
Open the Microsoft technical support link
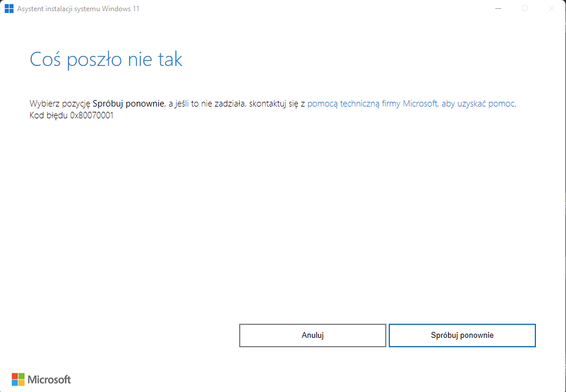point(411,104)
